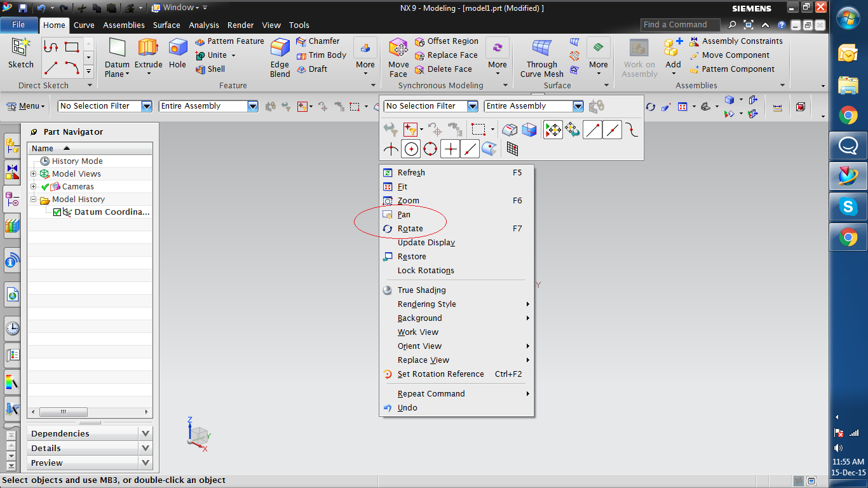Viewport: 868px width, 488px height.
Task: Open Skype from the Windows taskbar
Action: [848, 207]
